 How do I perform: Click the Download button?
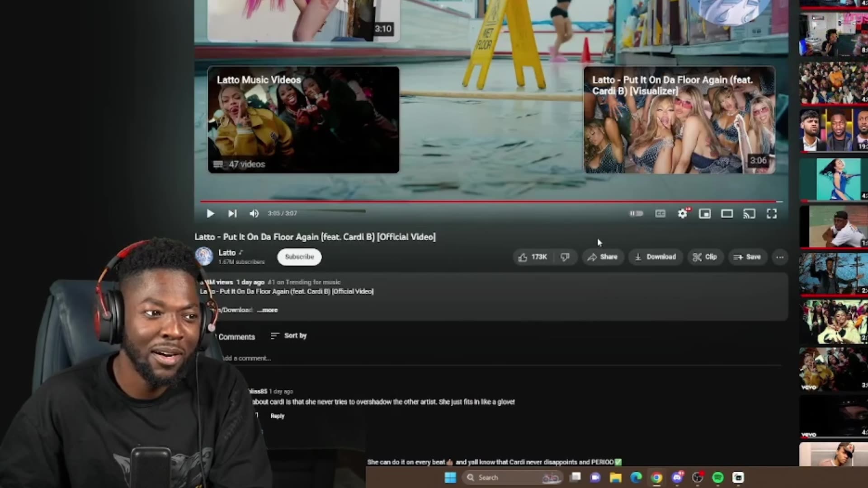pyautogui.click(x=655, y=257)
